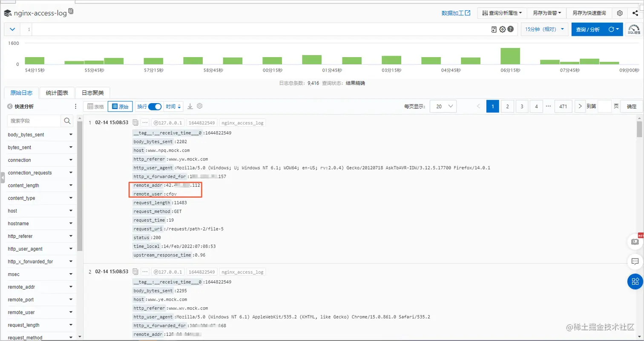
Task: Click 127.0.0.1 source tag on log 1
Action: coord(168,123)
